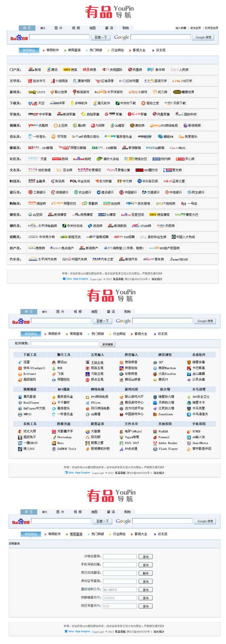This screenshot has width=226, height=644.
Task: Click the 土豆网 icon
Action: tap(56, 126)
